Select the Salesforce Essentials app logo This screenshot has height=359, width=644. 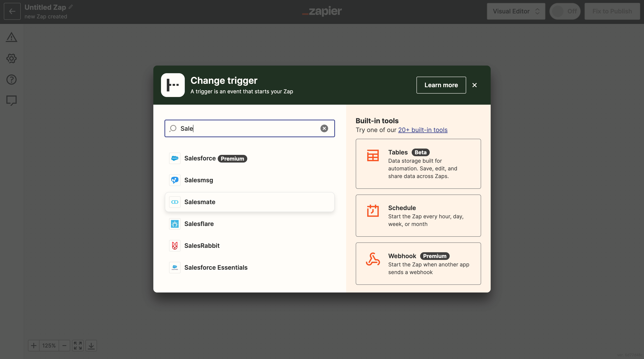coord(175,267)
